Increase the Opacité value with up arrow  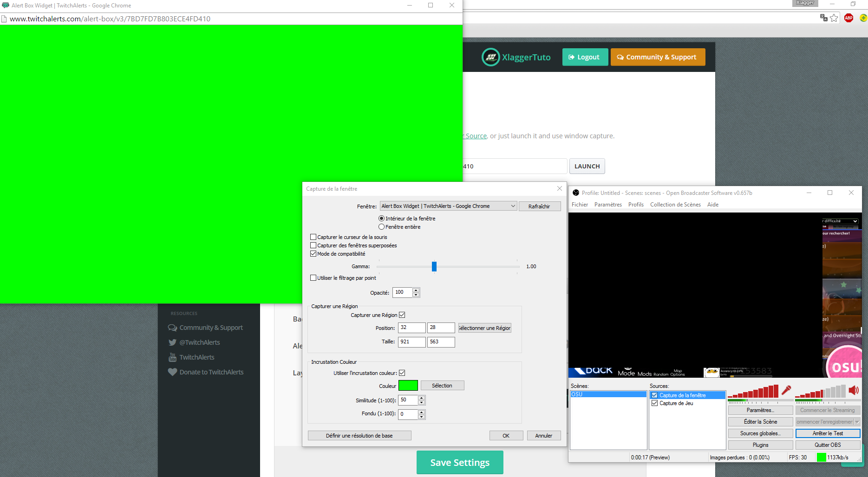tap(416, 290)
